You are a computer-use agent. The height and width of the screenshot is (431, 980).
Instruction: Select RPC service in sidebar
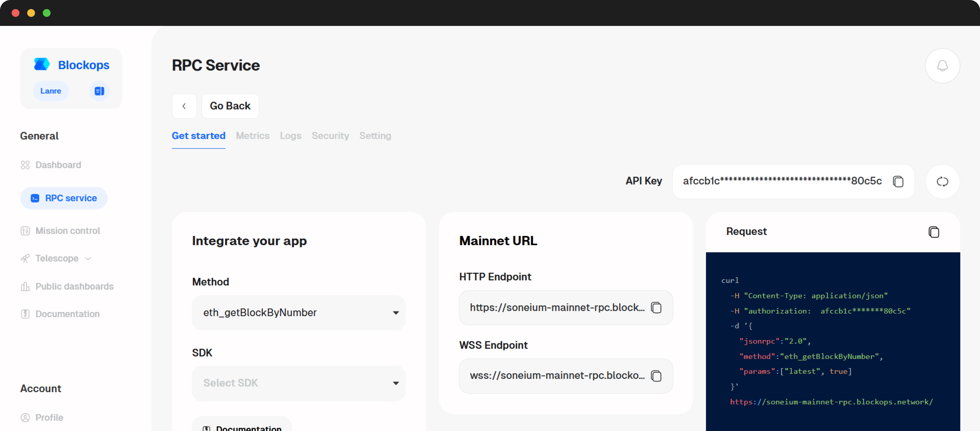tap(64, 198)
